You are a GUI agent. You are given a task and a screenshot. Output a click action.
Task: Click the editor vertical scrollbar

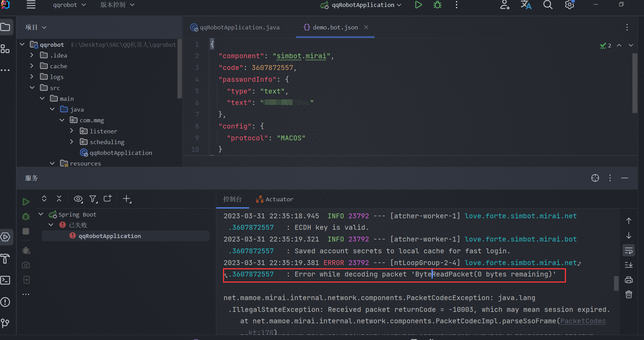coord(635,83)
